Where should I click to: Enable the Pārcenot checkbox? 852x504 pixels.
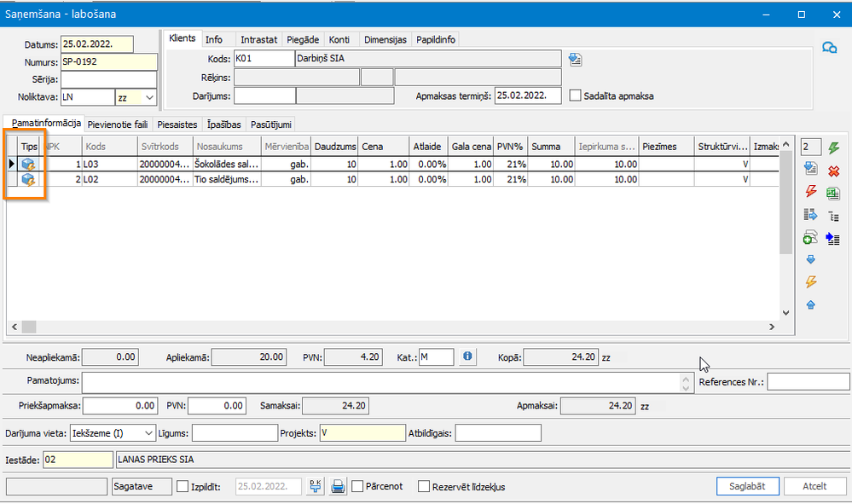click(357, 486)
